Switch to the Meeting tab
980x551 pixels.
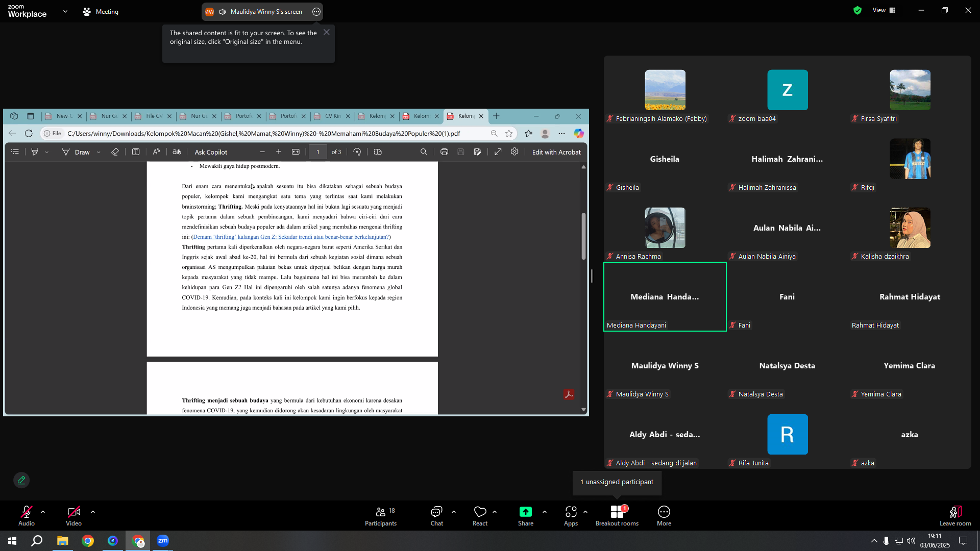(x=101, y=11)
